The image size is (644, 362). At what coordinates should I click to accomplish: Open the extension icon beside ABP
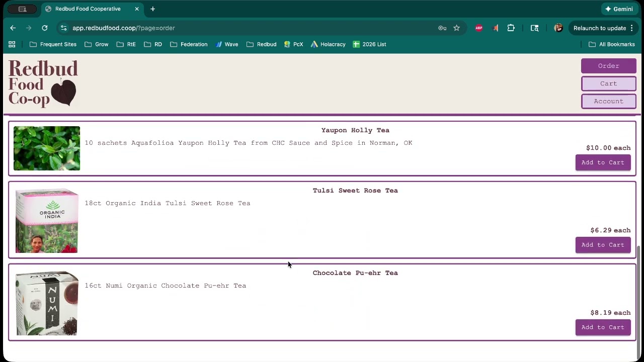(x=495, y=28)
